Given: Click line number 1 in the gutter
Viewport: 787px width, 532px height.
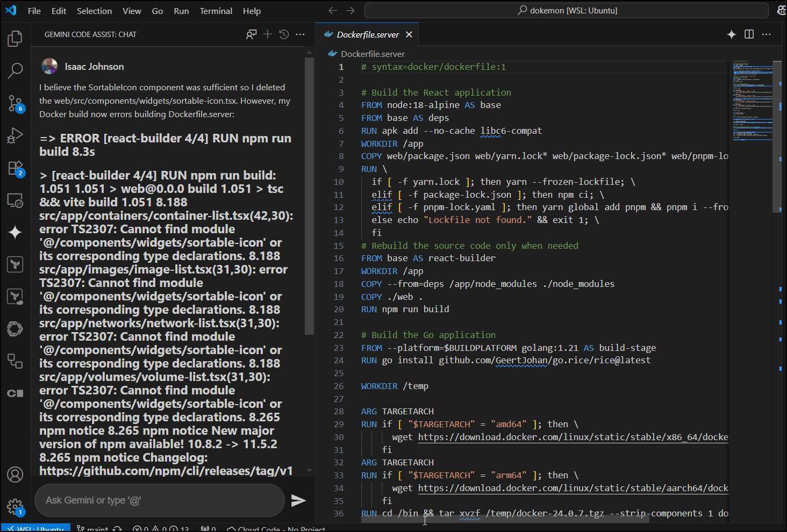Looking at the screenshot, I should click(x=341, y=67).
